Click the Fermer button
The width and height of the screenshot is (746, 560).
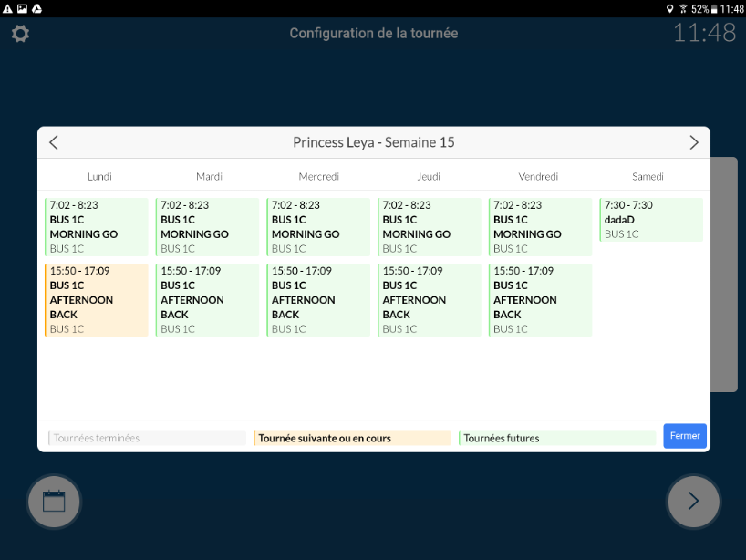point(684,436)
